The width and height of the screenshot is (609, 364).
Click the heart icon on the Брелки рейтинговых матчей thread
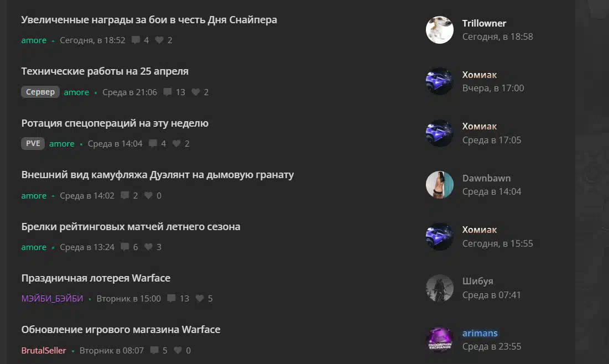148,247
